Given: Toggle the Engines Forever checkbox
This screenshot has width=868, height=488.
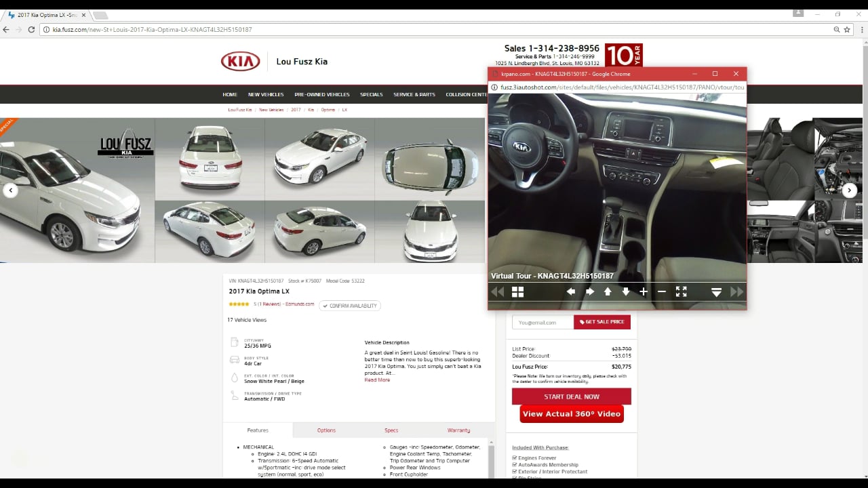Looking at the screenshot, I should coord(515,458).
